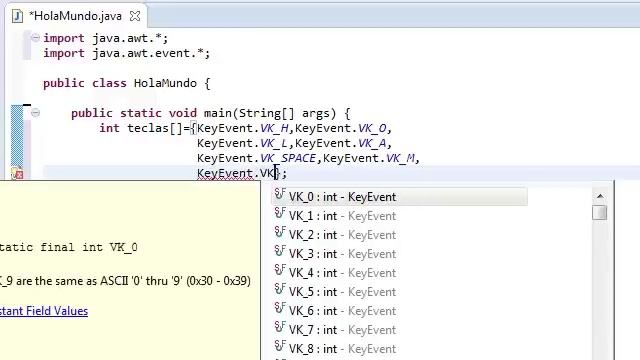Click the static field icon beside VK_7

point(280,327)
